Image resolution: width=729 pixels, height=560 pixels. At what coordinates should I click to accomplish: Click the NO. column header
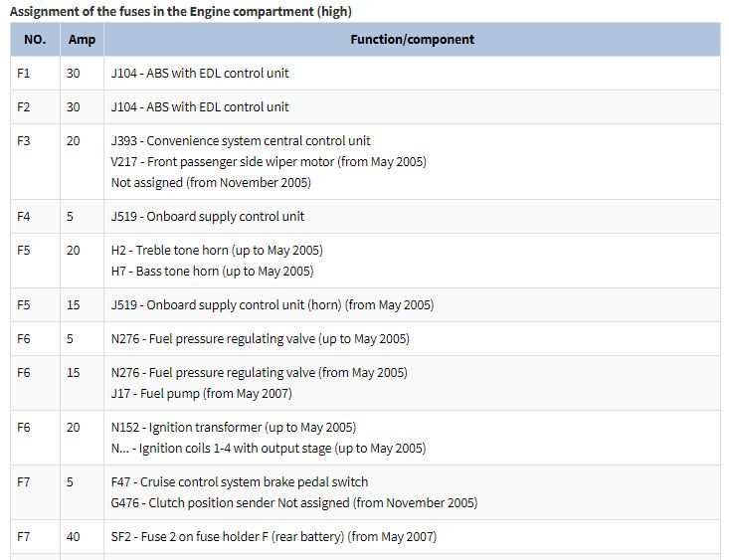coord(35,40)
